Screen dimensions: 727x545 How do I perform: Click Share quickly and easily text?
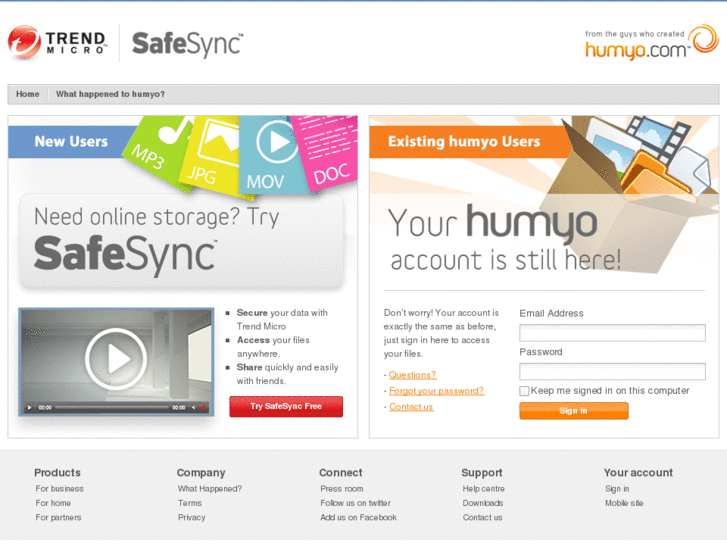click(287, 374)
